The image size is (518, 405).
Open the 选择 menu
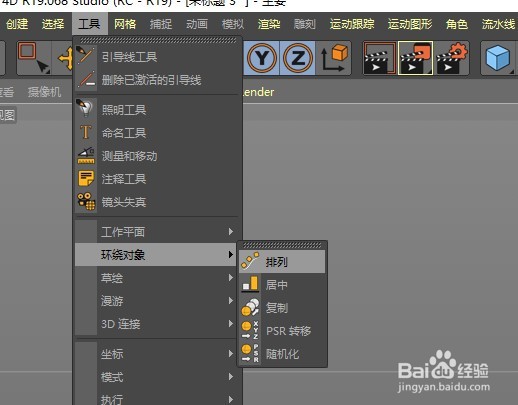[x=53, y=24]
